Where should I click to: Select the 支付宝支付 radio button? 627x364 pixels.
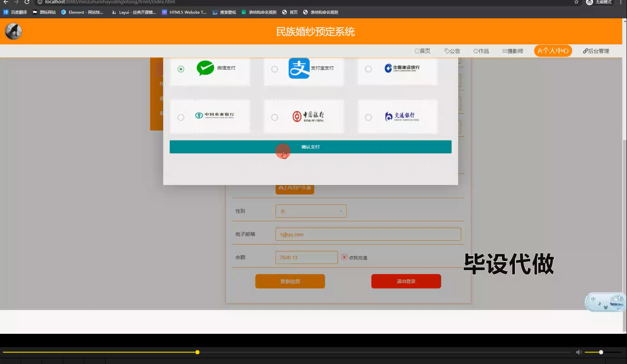[274, 69]
